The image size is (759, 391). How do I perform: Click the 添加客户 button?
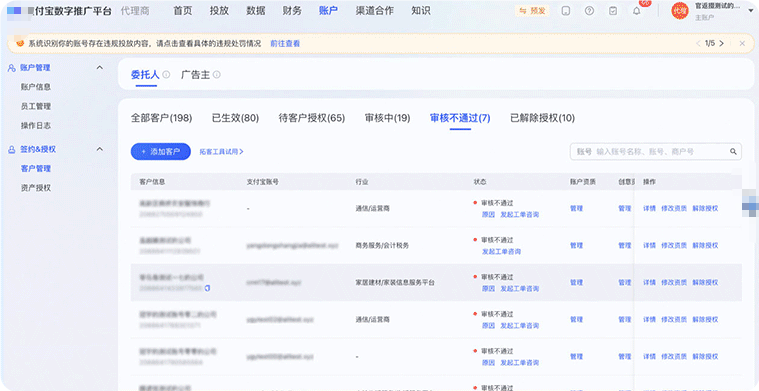tap(161, 151)
